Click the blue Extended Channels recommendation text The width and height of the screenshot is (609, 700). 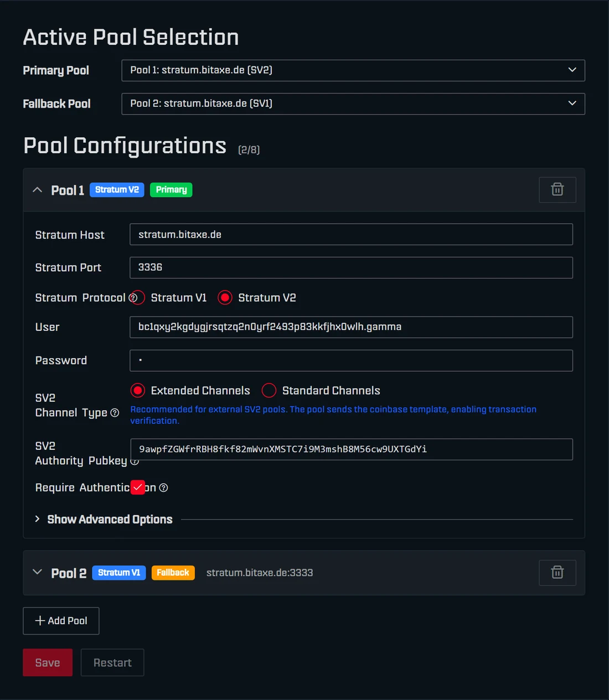(x=333, y=415)
